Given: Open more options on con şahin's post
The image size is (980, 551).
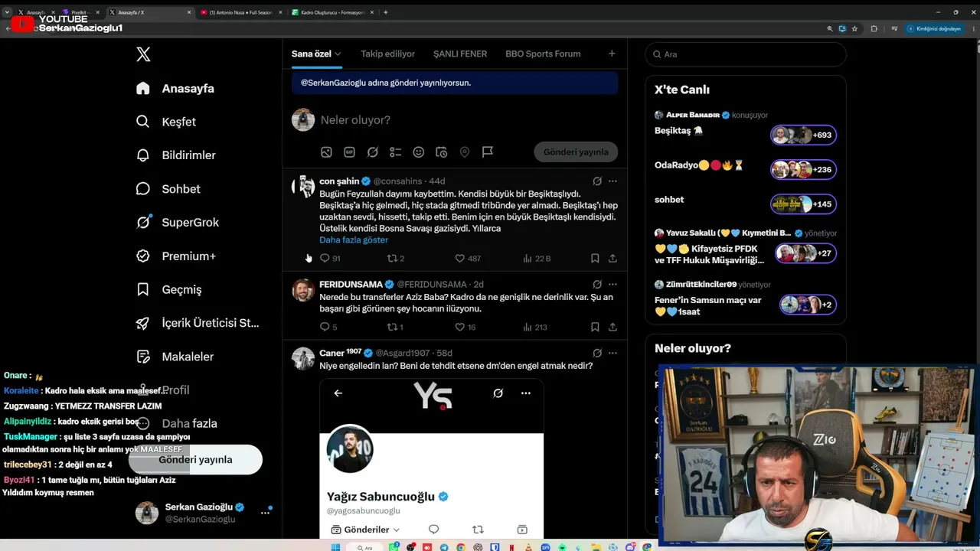Looking at the screenshot, I should 612,181.
